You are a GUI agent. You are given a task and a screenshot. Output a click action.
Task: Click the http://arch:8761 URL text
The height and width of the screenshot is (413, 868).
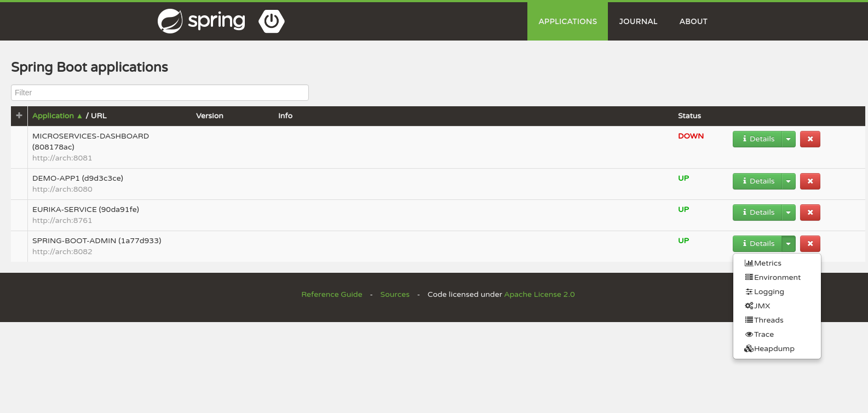click(62, 220)
